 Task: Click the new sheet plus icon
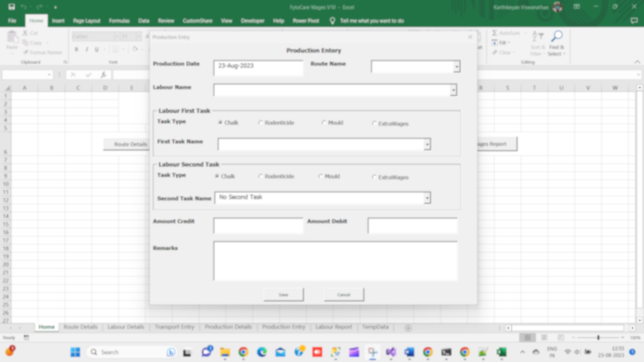coord(408,328)
